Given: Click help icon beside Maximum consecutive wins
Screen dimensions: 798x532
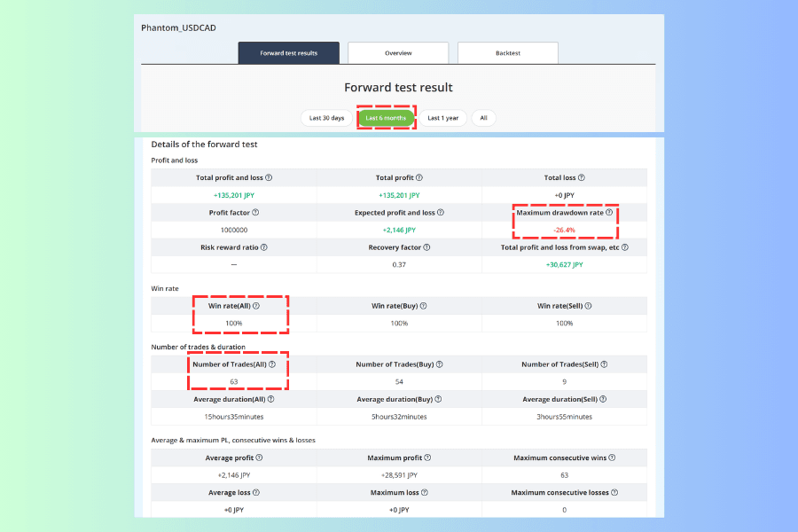Looking at the screenshot, I should pyautogui.click(x=612, y=458).
